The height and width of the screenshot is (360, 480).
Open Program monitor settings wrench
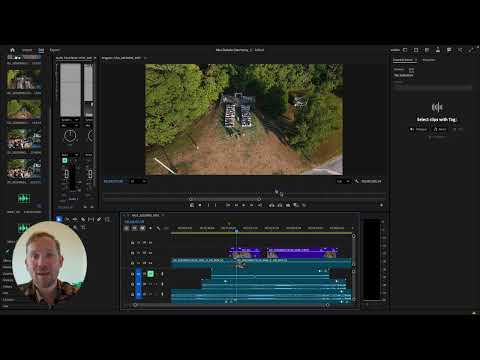(357, 181)
